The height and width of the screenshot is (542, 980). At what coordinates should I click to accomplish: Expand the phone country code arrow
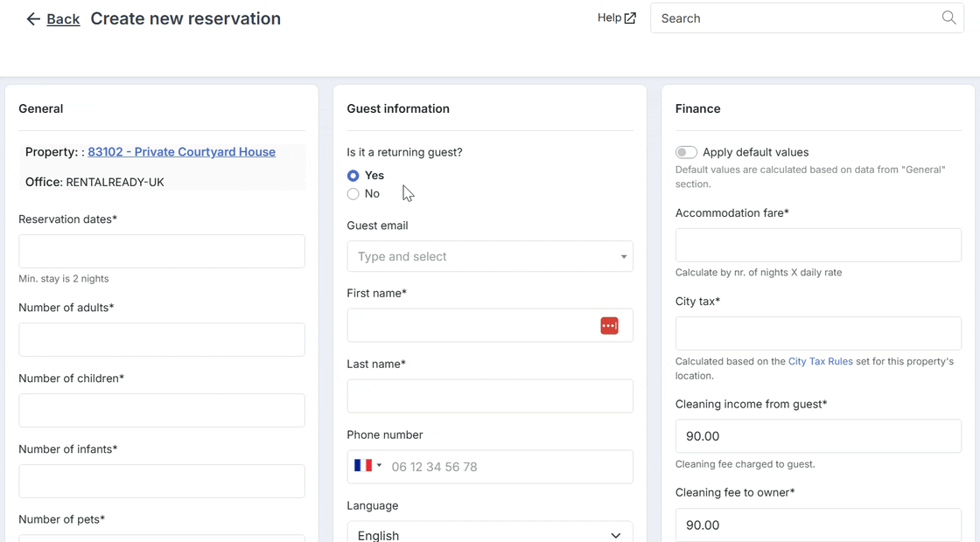(x=379, y=465)
